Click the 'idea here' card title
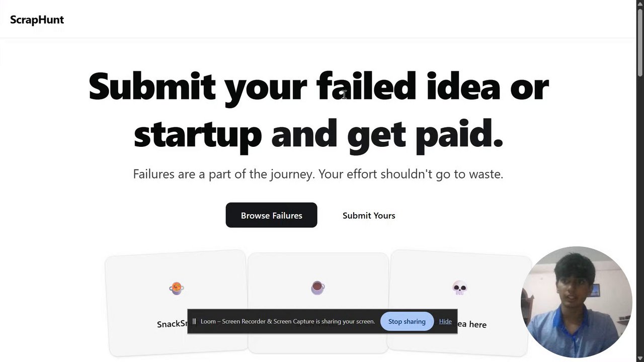Image resolution: width=644 pixels, height=362 pixels. pyautogui.click(x=472, y=325)
